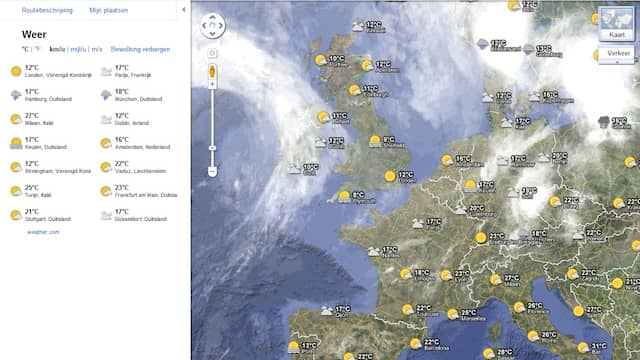Viewport: 640px width, 360px height.
Task: Click the sun weather icon for Londen
Action: (16, 71)
